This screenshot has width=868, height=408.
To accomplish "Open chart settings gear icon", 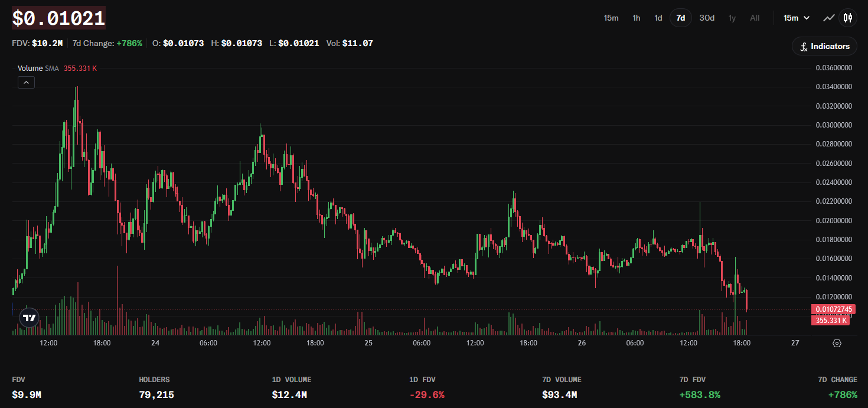I will coord(837,343).
